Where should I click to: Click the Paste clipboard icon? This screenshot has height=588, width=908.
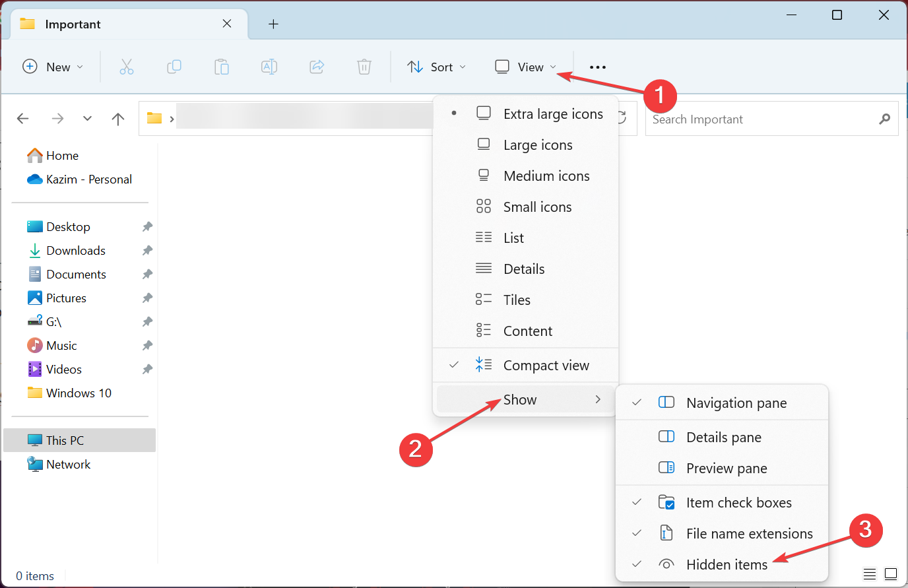pyautogui.click(x=222, y=67)
